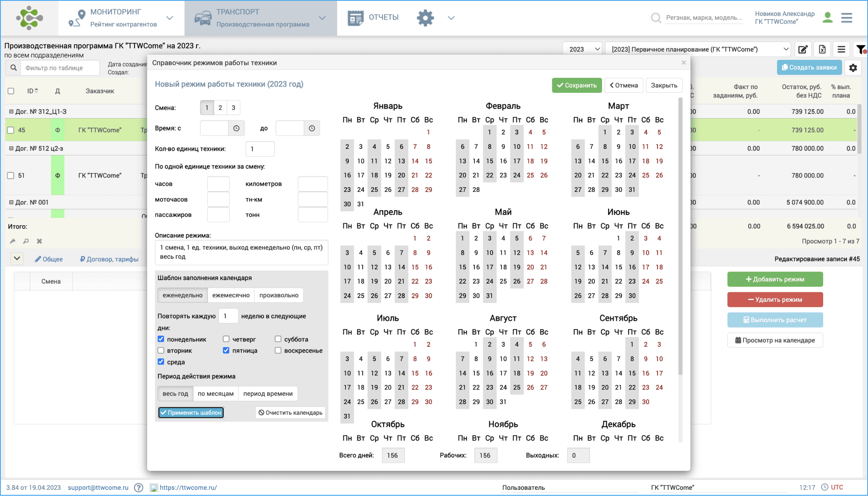
Task: Switch template to ежемесячно tab
Action: pyautogui.click(x=231, y=295)
